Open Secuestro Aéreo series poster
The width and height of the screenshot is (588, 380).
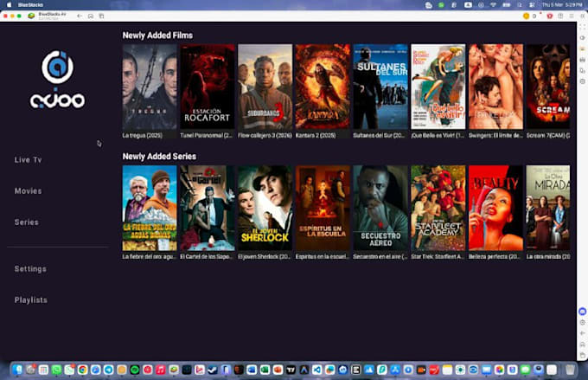coord(380,208)
